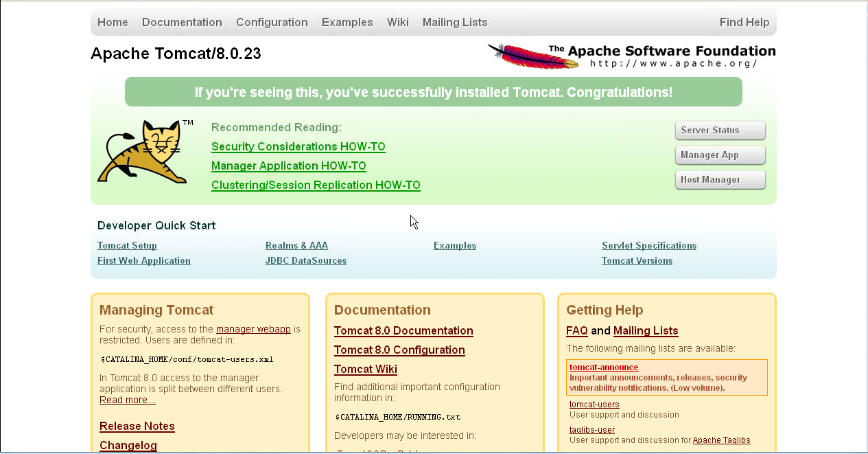
Task: Click the Apache Tomcat/8.0.23 heading
Action: click(176, 54)
